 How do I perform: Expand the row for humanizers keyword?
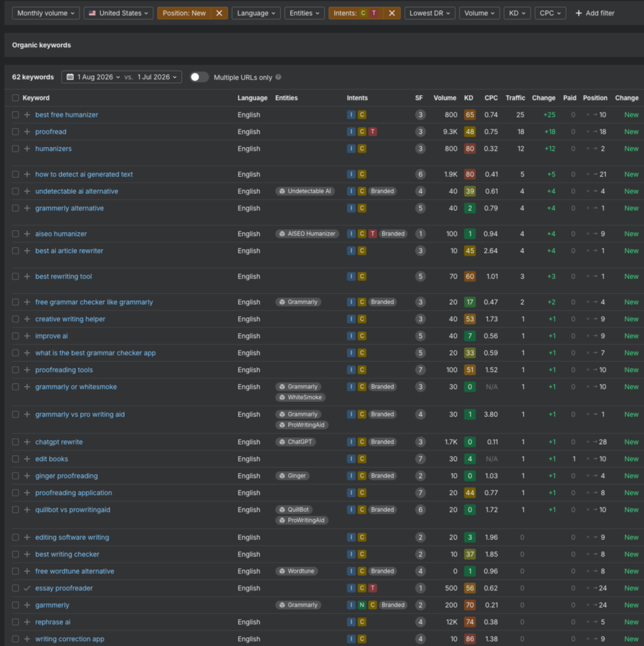(27, 148)
